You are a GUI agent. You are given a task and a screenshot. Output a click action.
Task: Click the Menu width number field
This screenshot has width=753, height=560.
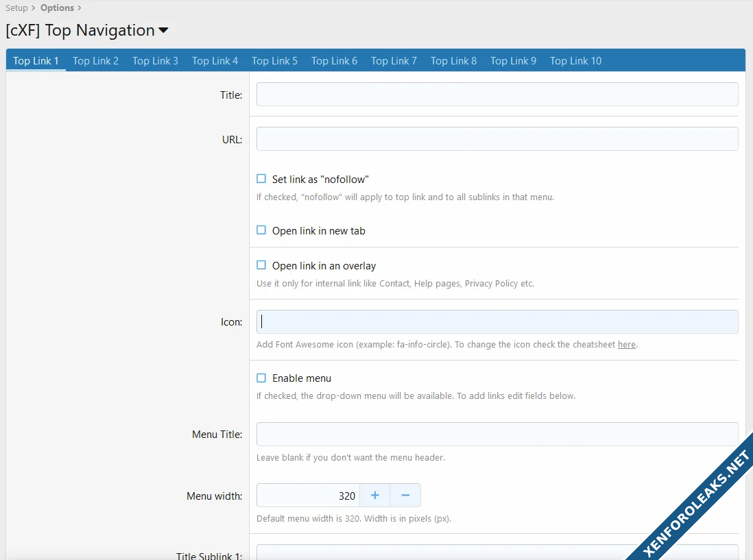(308, 496)
